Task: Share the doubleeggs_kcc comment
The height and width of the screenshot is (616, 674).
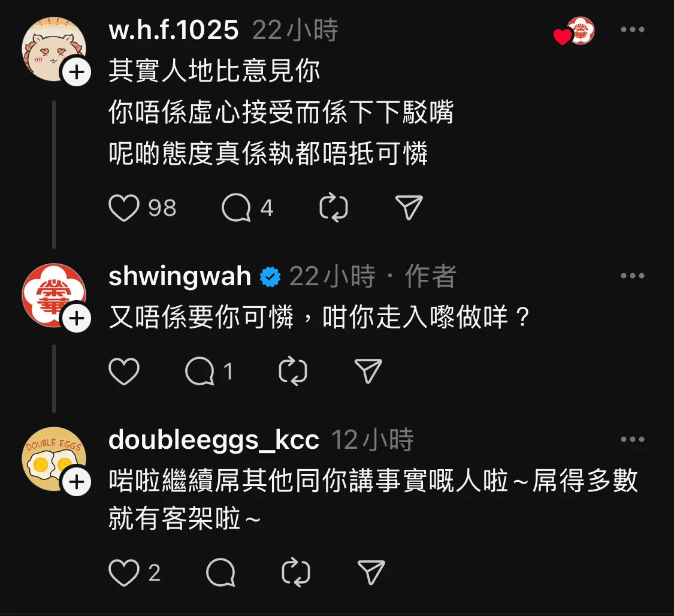Action: tap(371, 572)
